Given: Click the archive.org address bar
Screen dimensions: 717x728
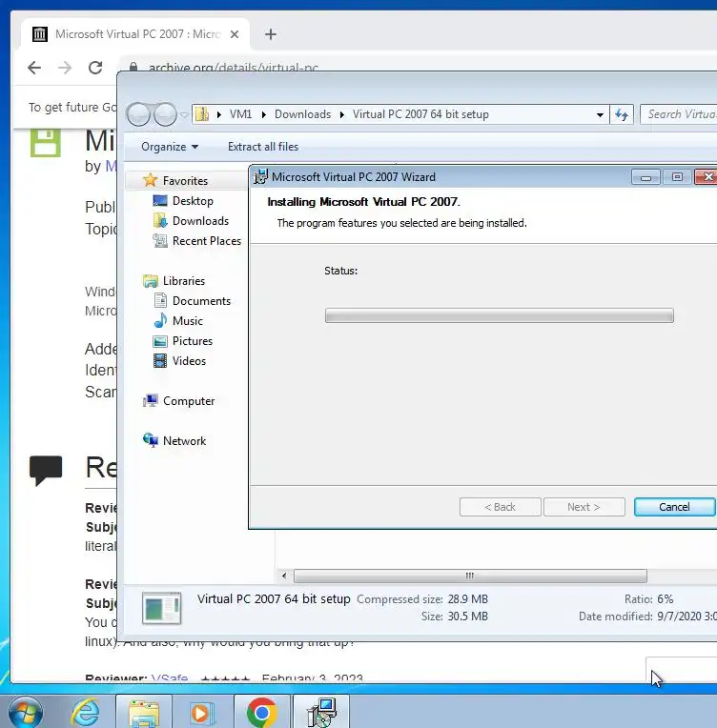Looking at the screenshot, I should 233,68.
